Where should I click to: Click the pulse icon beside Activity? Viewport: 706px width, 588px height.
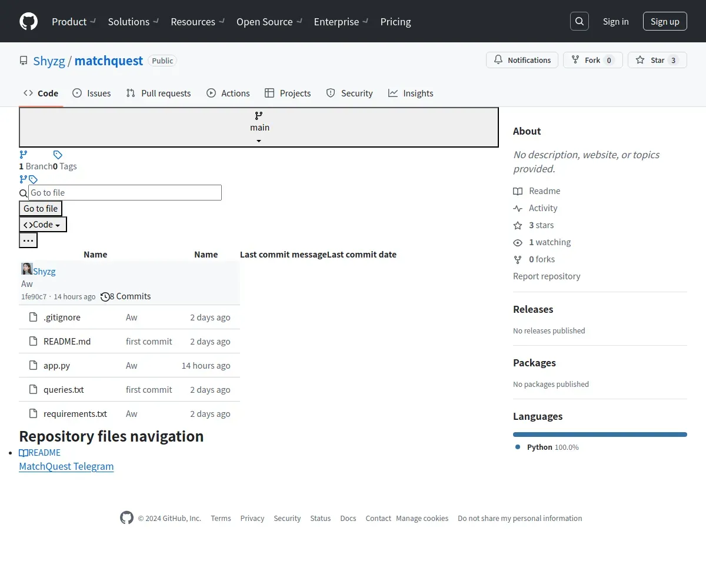pyautogui.click(x=518, y=208)
